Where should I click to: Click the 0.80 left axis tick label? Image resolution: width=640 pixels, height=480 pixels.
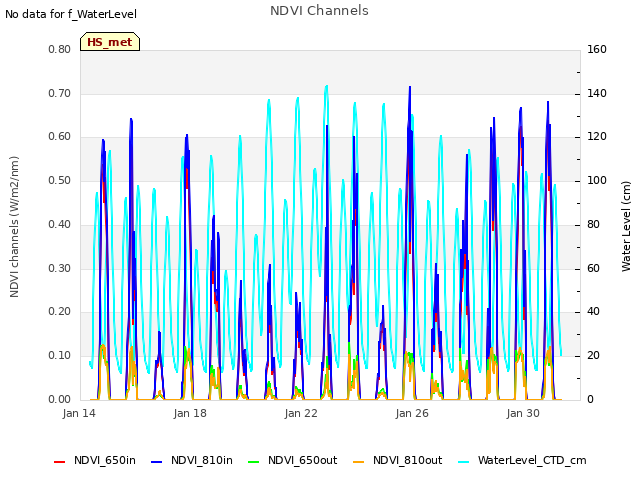tap(60, 50)
